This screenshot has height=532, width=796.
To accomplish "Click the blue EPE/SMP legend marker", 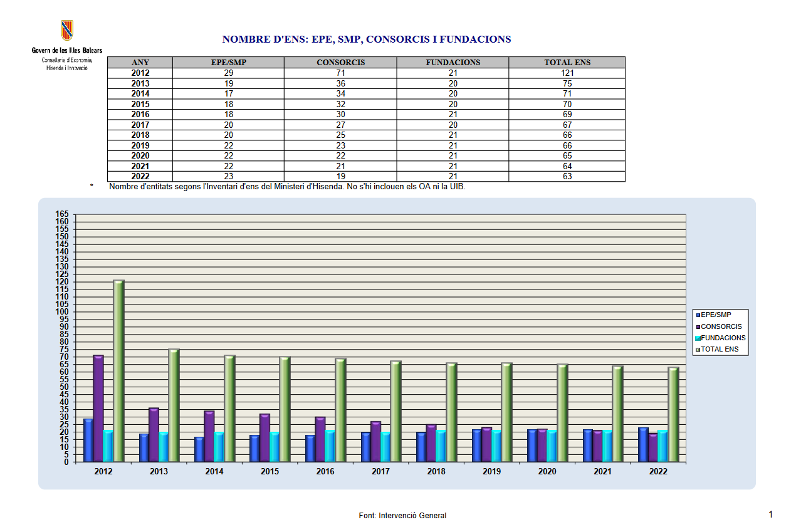I will 698,315.
